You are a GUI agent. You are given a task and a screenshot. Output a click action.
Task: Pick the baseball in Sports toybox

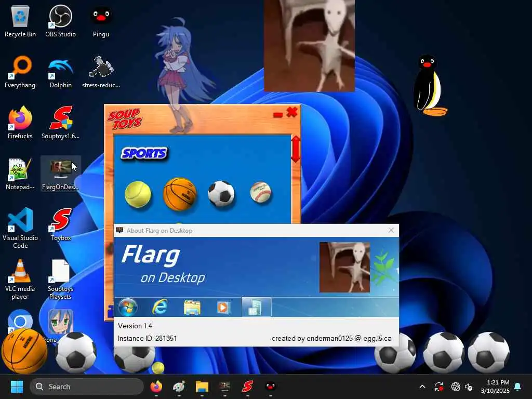(261, 192)
